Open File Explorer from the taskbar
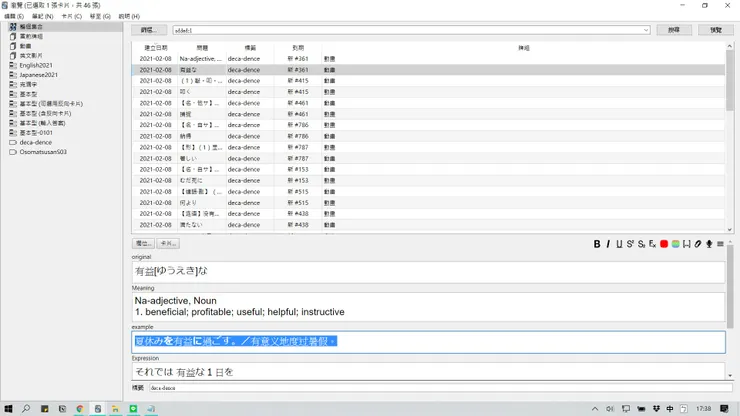The height and width of the screenshot is (416, 740). tap(115, 408)
